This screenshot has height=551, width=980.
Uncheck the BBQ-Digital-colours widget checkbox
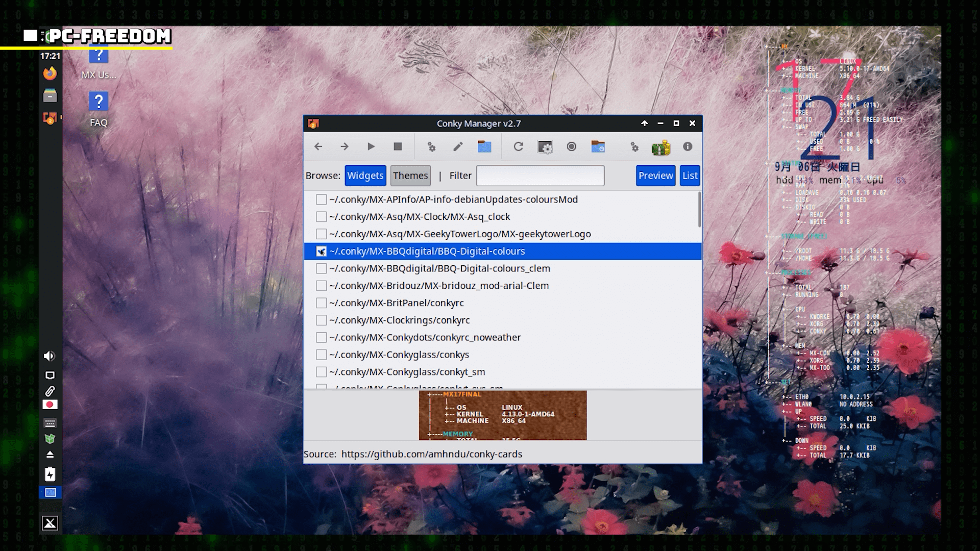[x=321, y=251]
